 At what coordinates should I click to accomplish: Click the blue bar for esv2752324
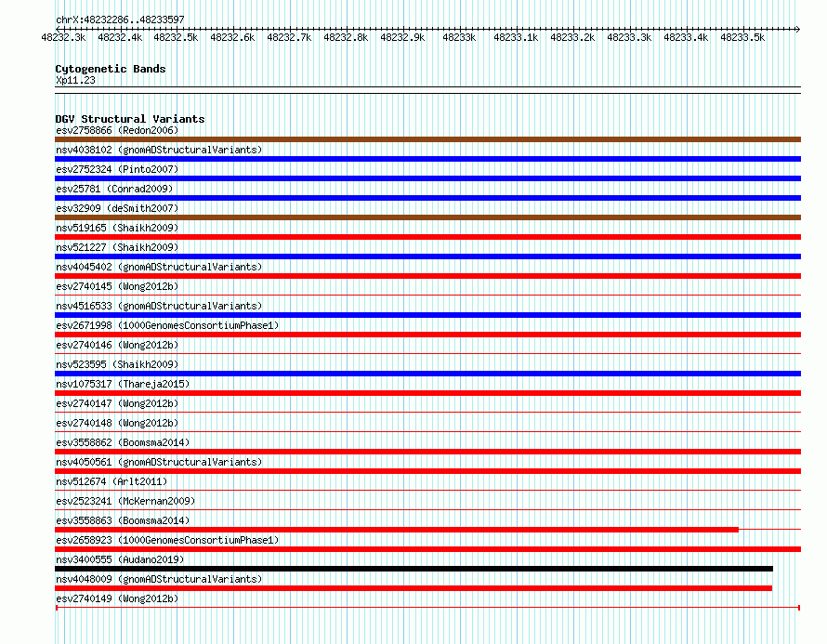click(x=427, y=178)
